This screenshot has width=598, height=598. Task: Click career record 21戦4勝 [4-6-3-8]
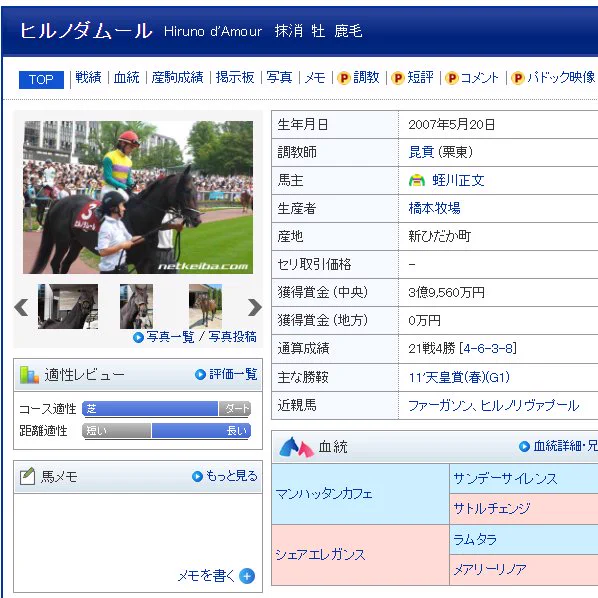pyautogui.click(x=462, y=348)
